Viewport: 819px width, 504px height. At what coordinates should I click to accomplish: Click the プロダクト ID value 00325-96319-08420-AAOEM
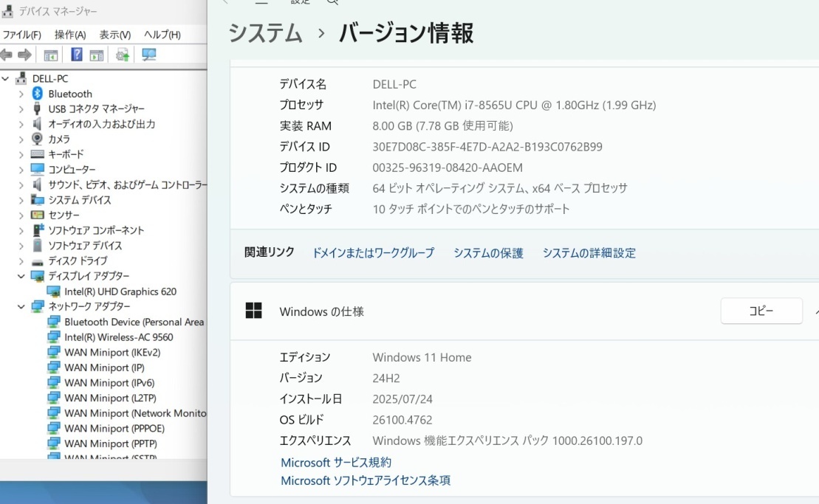click(x=447, y=168)
